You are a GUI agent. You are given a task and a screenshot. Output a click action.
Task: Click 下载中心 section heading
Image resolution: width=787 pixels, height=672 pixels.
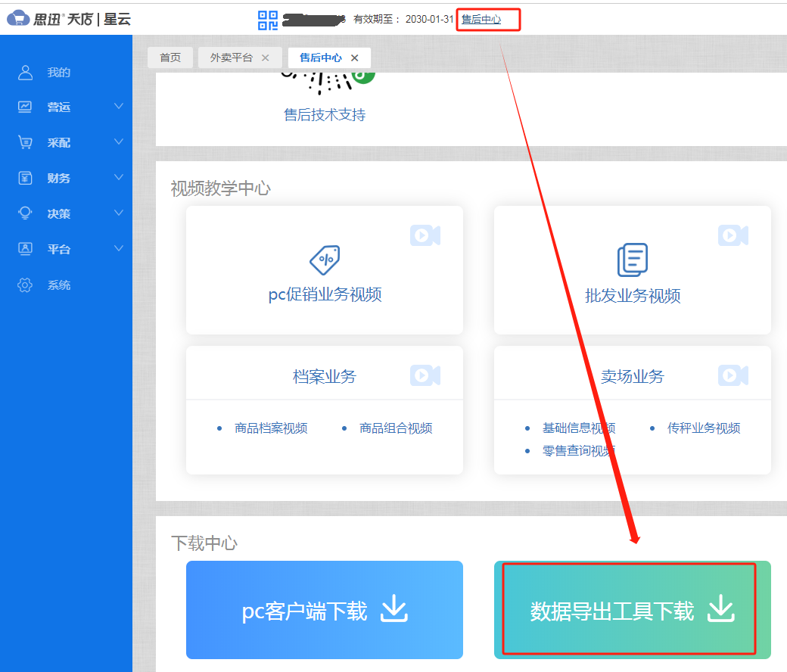pos(204,543)
